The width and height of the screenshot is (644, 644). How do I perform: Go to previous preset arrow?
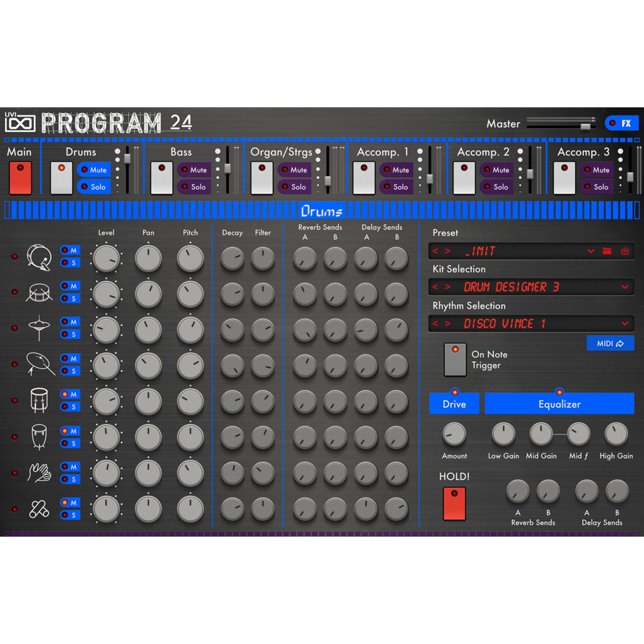[435, 251]
